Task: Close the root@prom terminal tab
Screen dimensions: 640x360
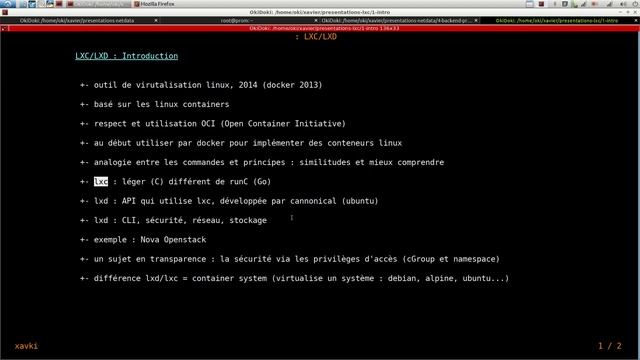Action: coord(316,20)
